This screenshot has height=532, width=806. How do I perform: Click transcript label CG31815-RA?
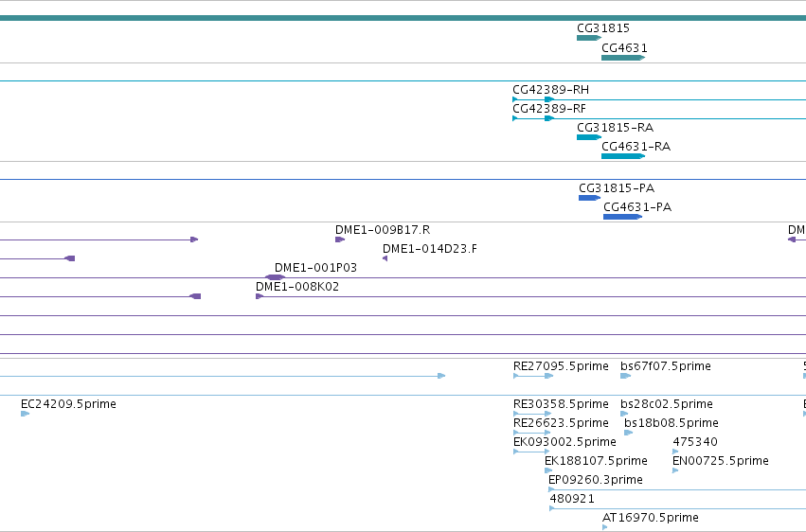(x=615, y=128)
